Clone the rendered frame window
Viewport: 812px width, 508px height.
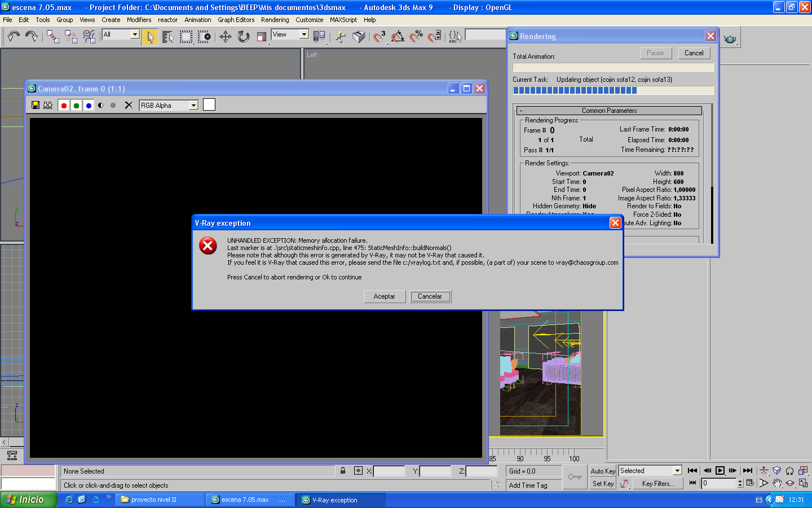tap(48, 105)
